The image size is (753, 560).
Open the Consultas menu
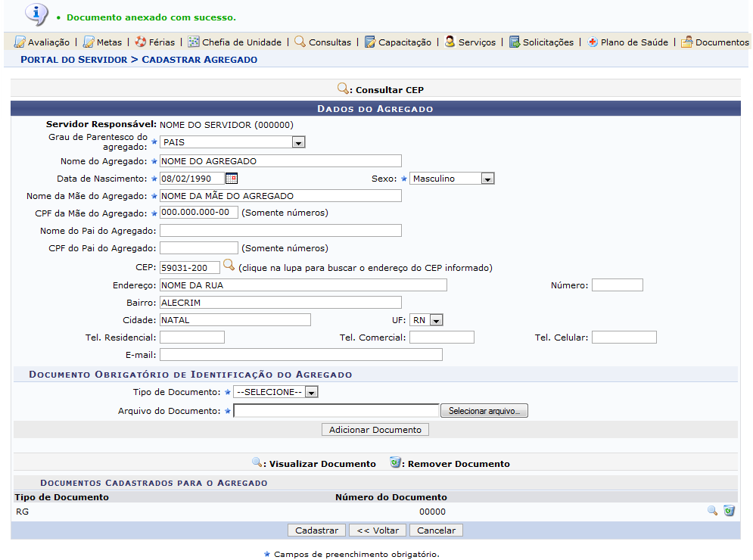[323, 42]
